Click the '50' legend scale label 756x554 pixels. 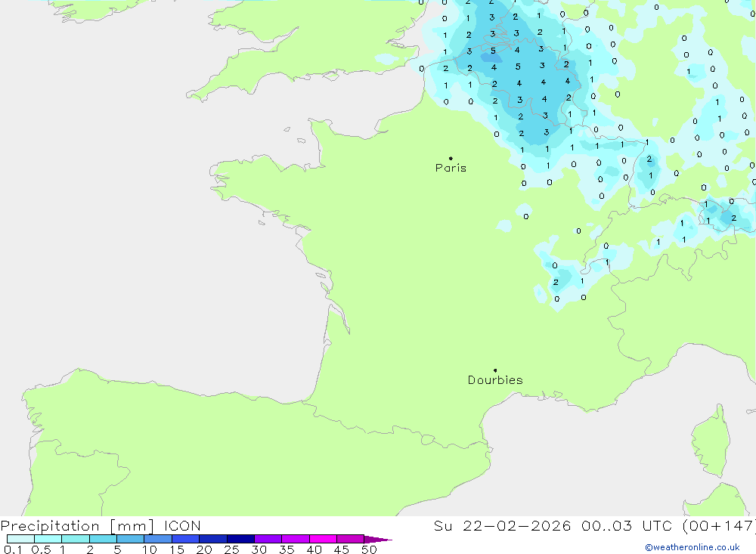pos(369,549)
